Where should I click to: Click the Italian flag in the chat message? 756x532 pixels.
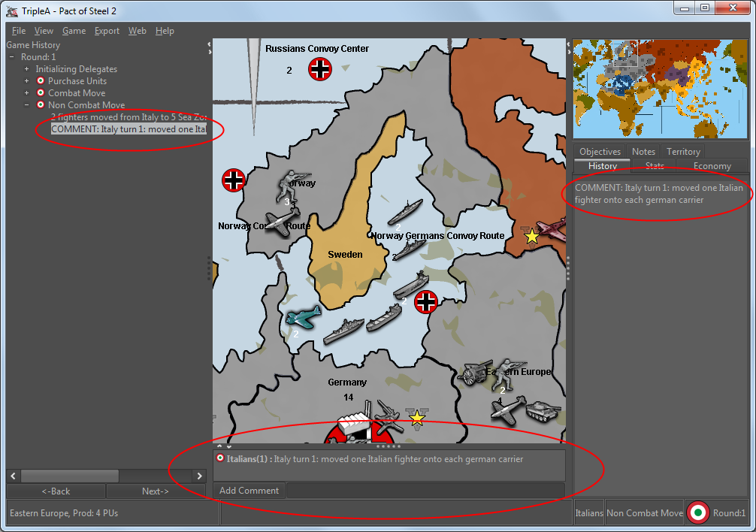tap(220, 458)
